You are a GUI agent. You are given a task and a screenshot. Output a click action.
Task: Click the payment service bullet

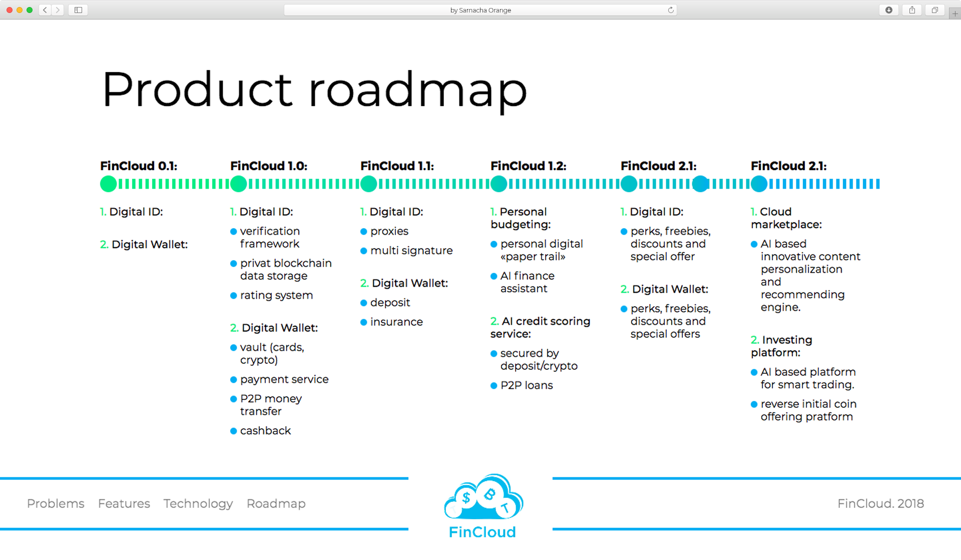[x=279, y=379]
